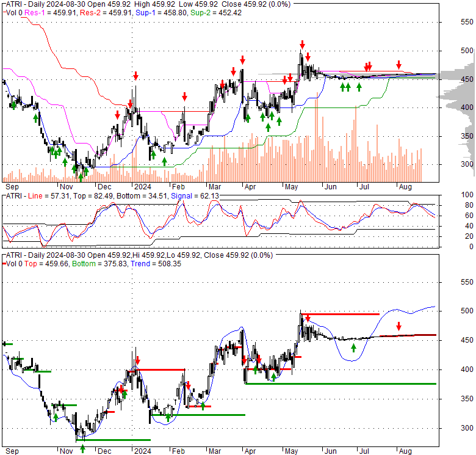The width and height of the screenshot is (476, 455).
Task: Click the oscillator Bottom = 34.51 value
Action: click(142, 196)
